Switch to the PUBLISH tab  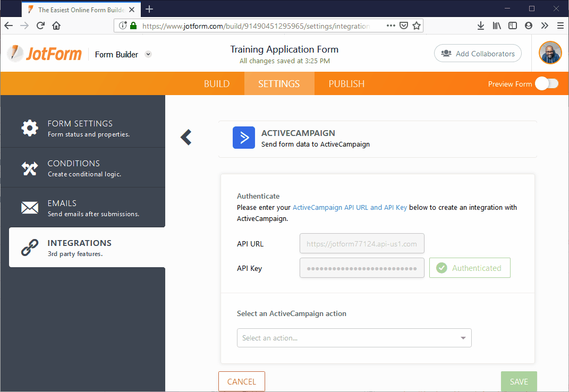[x=346, y=84]
